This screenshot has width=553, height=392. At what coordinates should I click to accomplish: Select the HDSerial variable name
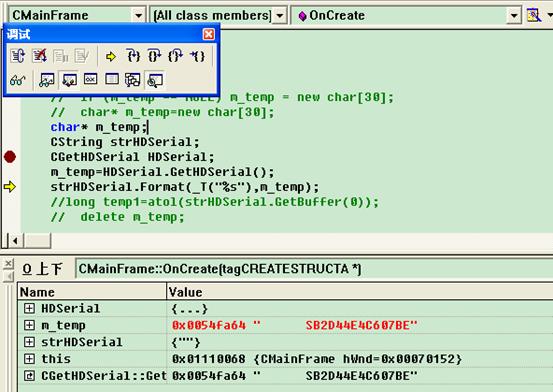pyautogui.click(x=71, y=308)
